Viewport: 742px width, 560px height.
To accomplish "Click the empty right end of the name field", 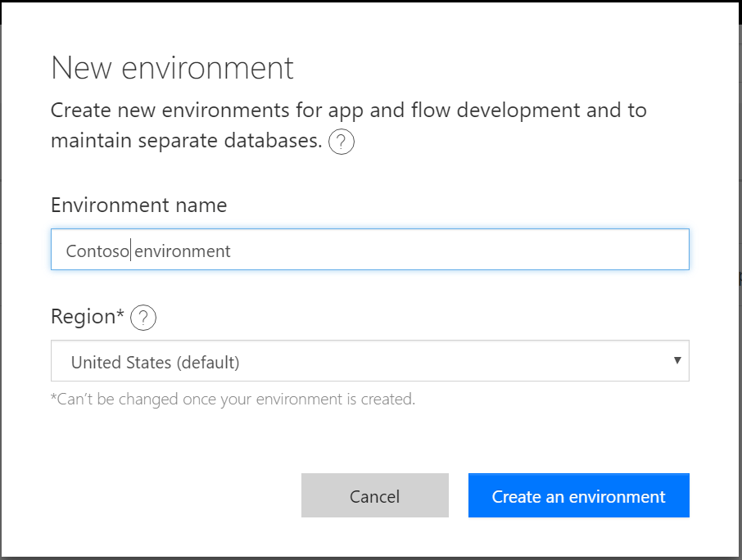I will tap(573, 250).
